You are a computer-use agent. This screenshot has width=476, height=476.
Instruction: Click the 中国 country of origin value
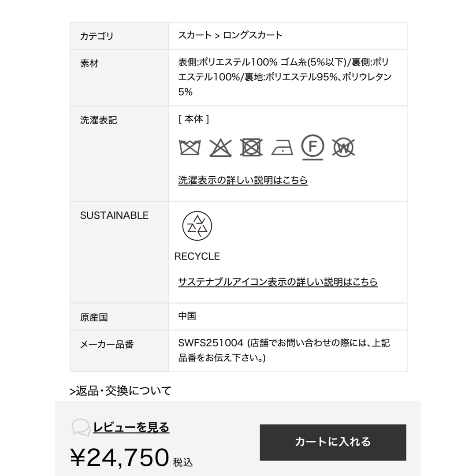coord(187,316)
